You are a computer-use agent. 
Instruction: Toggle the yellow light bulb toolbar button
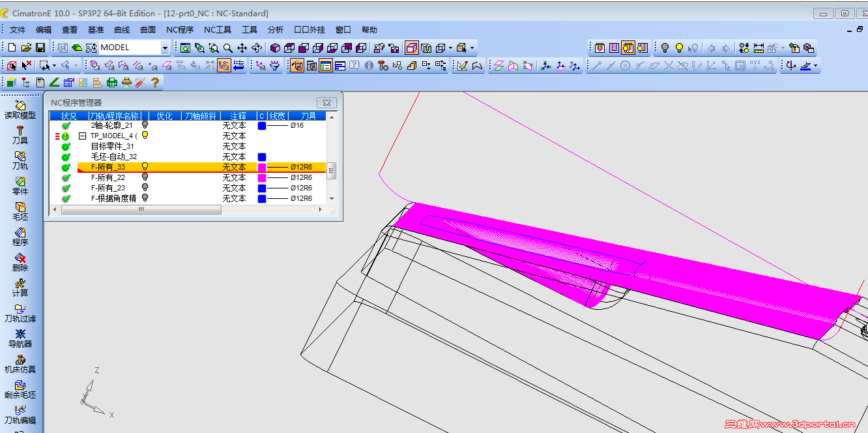[679, 48]
